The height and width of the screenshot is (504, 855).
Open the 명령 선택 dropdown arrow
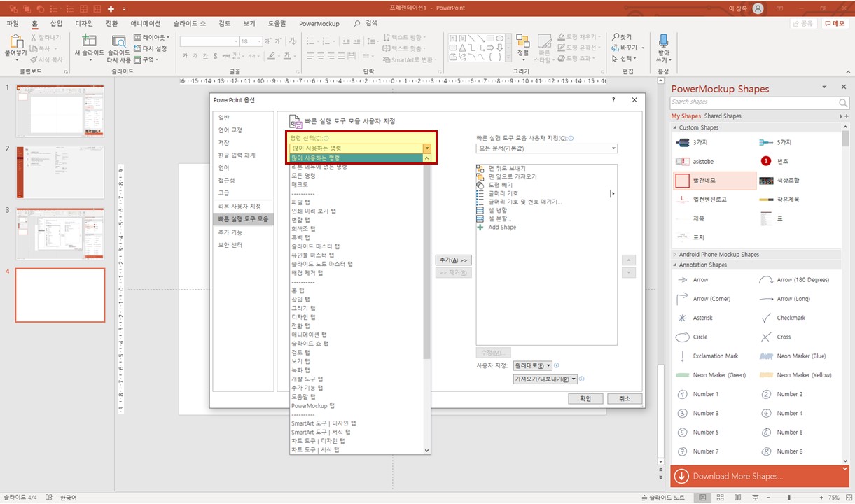[426, 148]
